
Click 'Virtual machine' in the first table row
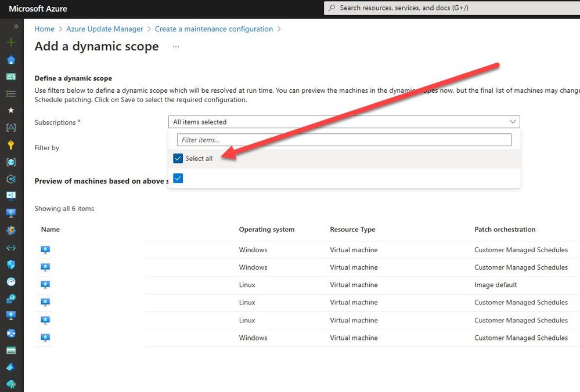pyautogui.click(x=354, y=250)
